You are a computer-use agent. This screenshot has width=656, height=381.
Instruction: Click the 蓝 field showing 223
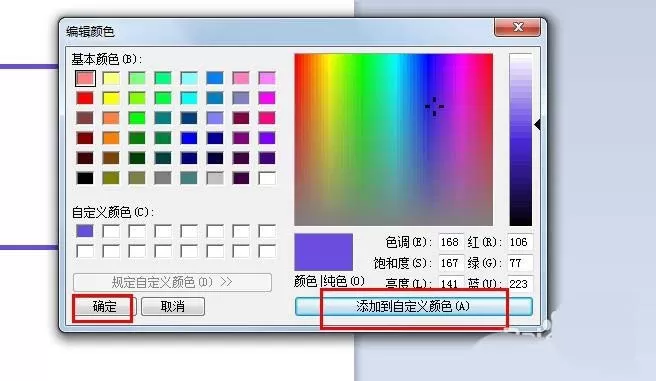tap(520, 283)
